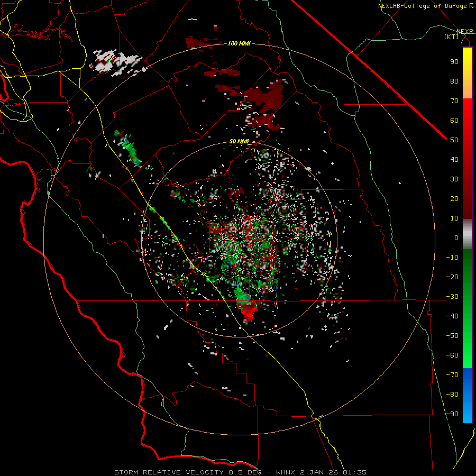Click the 50 value on the velocity scale
The image size is (476, 476).
click(454, 140)
